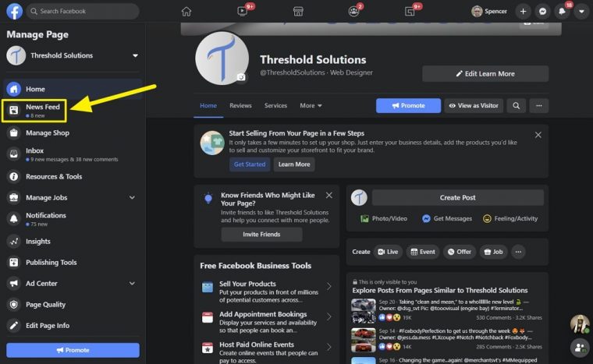Dismiss the Start Selling banner
Image resolution: width=593 pixels, height=364 pixels.
(x=538, y=135)
